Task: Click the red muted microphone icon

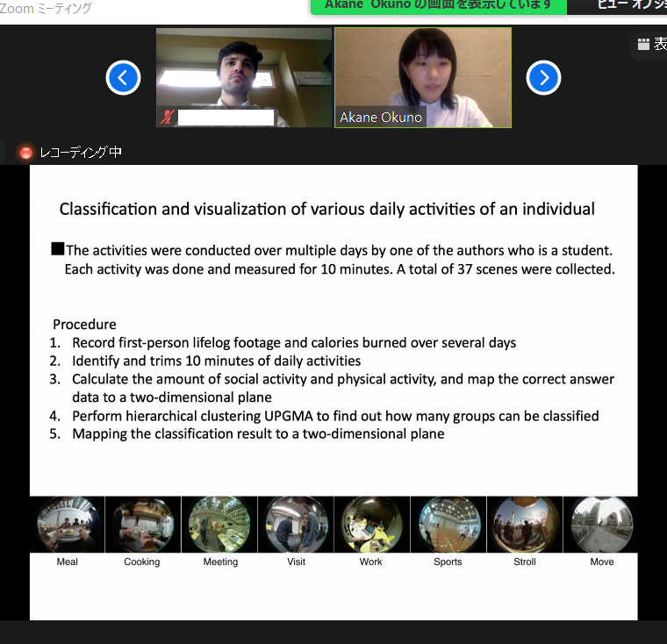Action: click(x=167, y=117)
